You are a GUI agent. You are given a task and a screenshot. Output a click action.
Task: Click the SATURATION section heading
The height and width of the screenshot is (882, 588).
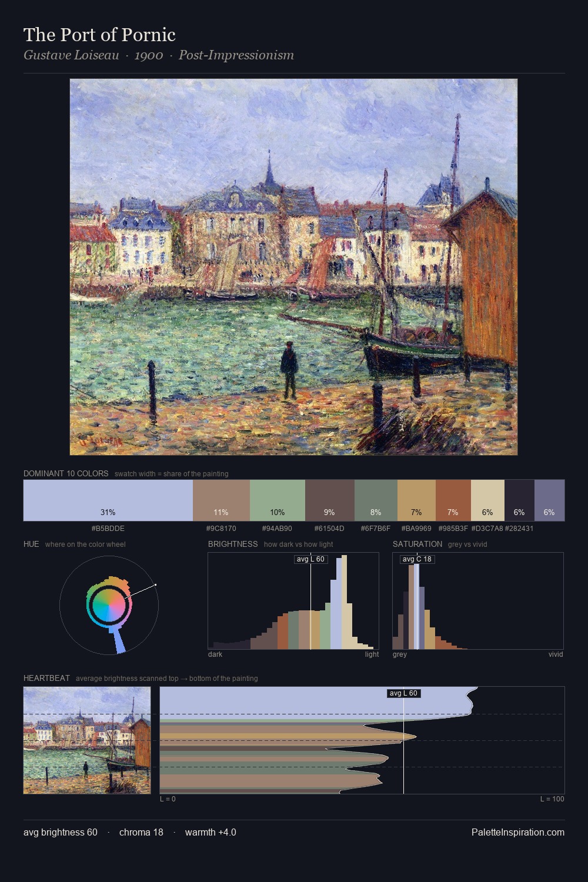coord(417,544)
